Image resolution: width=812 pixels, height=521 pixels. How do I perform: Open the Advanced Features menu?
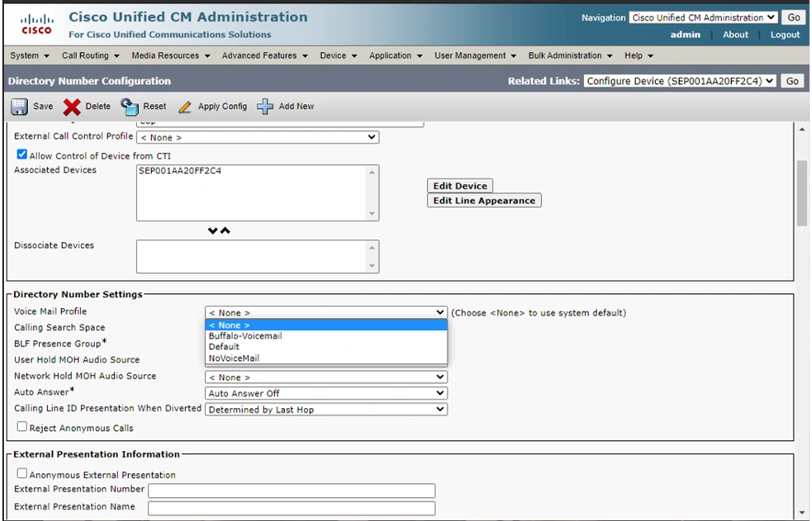click(x=264, y=56)
